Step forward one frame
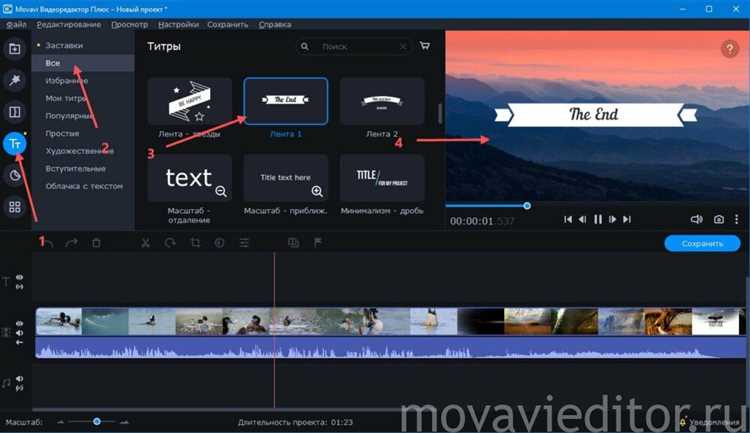Screen dimensions: 750x433 pos(612,219)
